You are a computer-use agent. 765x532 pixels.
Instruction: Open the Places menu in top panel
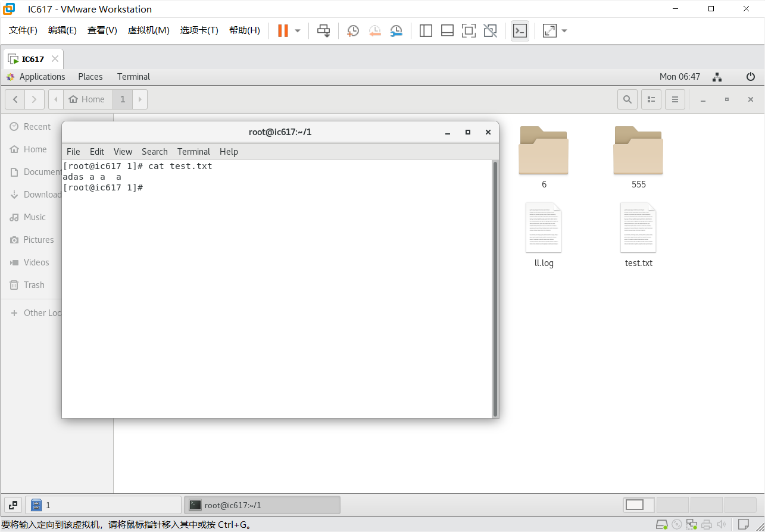click(90, 77)
